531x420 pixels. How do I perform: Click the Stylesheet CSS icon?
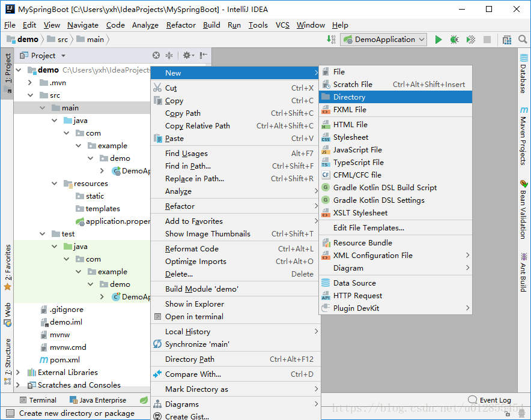click(326, 137)
